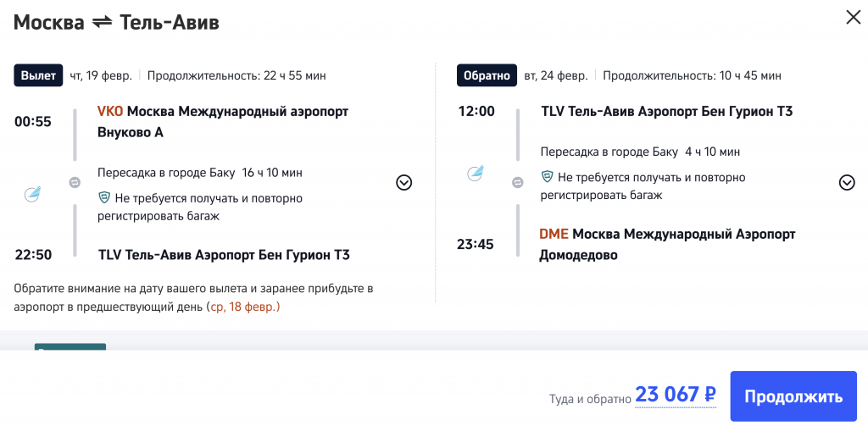Click the Baku layover marker on outbound route
Viewport: 868px width, 426px height.
(75, 182)
